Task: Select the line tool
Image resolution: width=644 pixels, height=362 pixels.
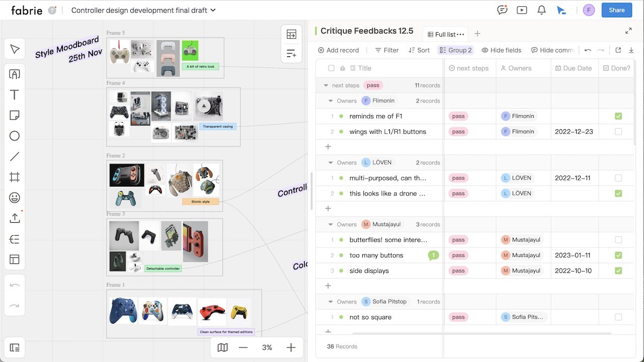Action: (x=15, y=157)
